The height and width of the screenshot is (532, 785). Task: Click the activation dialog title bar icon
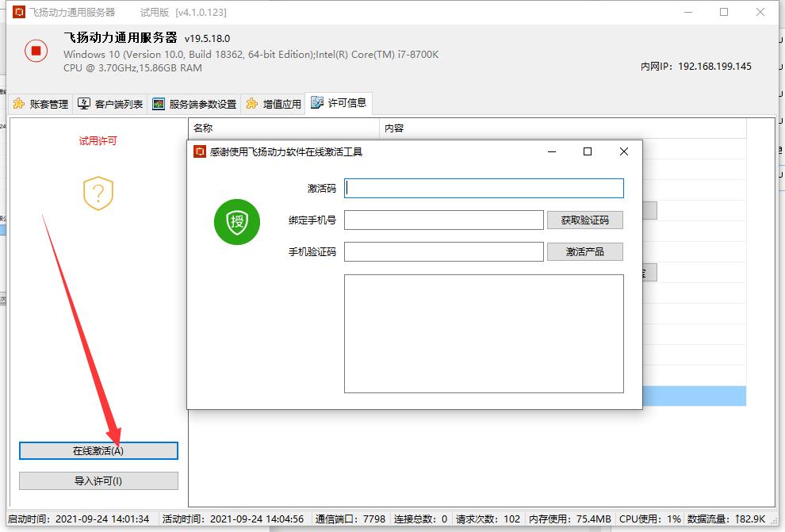200,152
